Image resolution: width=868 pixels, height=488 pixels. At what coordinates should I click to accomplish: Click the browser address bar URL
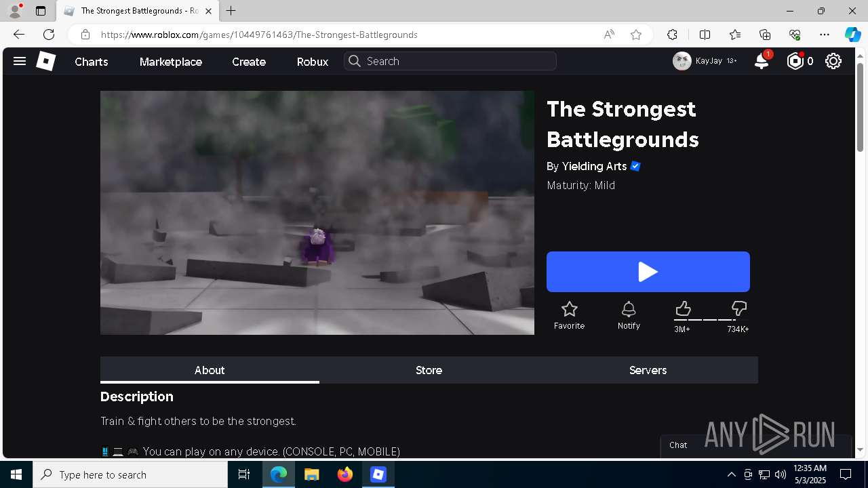tap(259, 35)
